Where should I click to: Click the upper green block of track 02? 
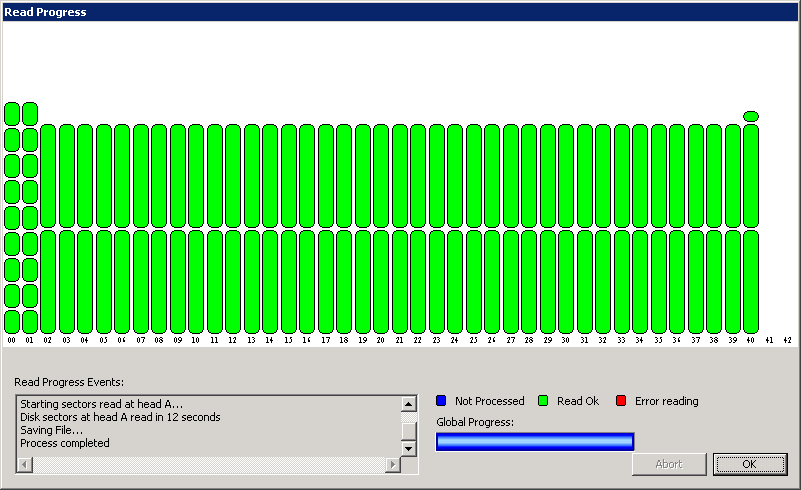[48, 176]
